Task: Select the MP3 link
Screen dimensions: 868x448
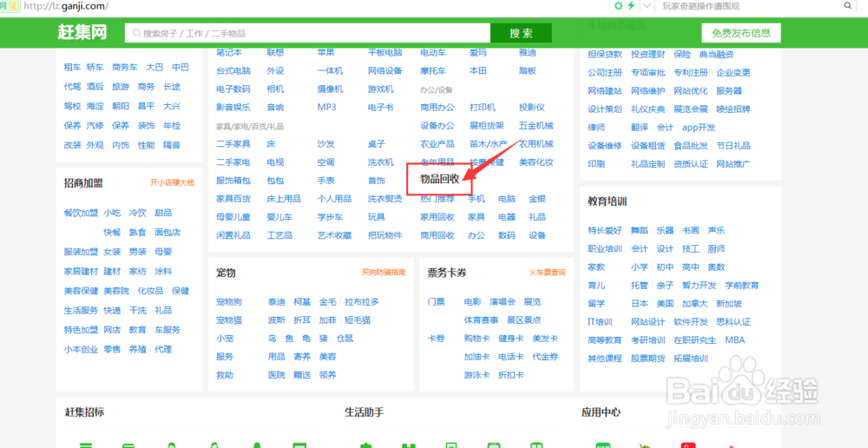Action: pyautogui.click(x=326, y=108)
